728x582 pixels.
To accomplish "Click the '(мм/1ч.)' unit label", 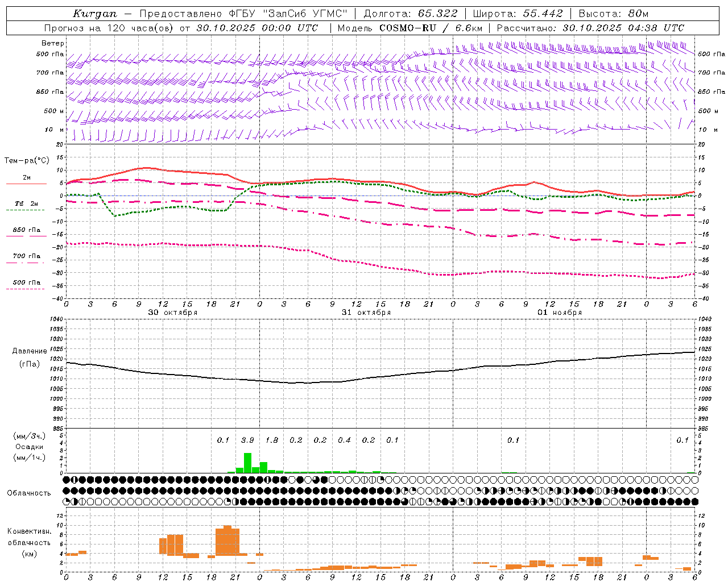I will coord(29,458).
